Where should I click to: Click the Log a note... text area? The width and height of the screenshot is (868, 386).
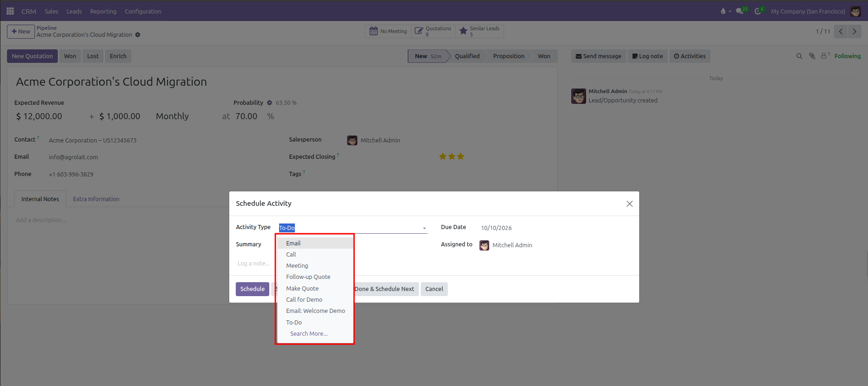pos(254,264)
